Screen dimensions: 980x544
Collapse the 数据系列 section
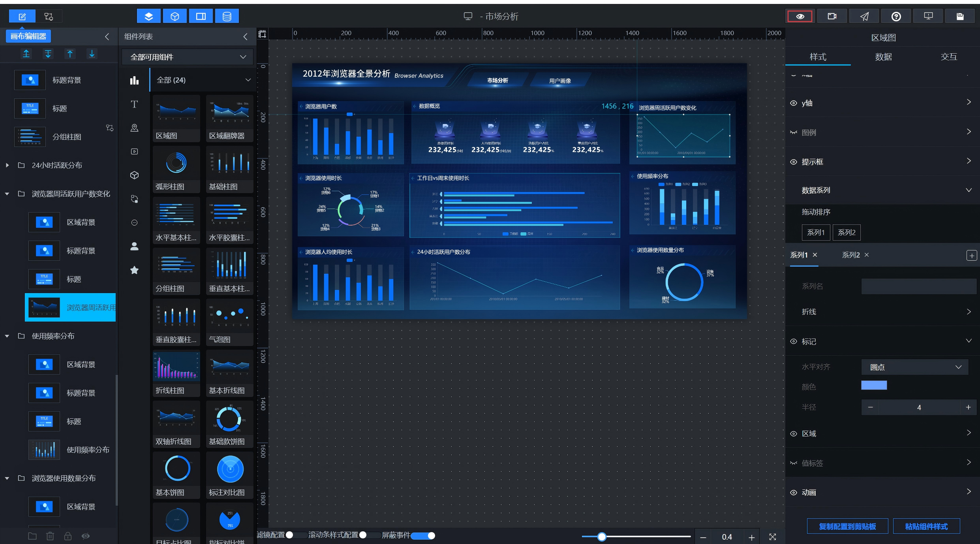(x=969, y=190)
